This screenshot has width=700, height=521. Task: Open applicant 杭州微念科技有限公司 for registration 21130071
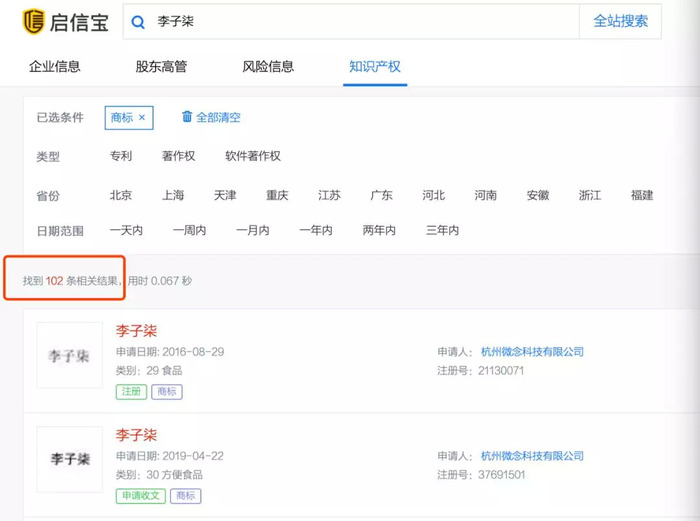(x=532, y=352)
